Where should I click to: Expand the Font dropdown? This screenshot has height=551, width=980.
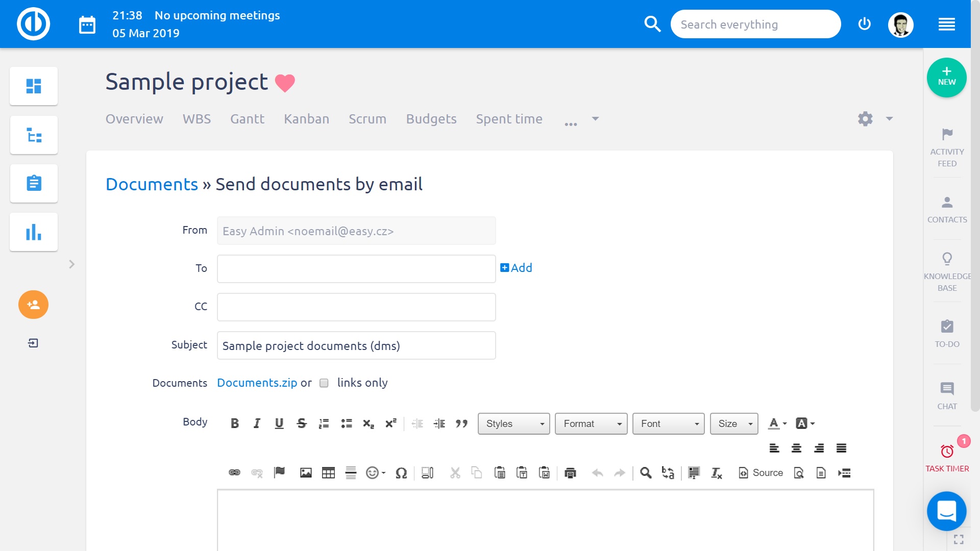coord(668,423)
